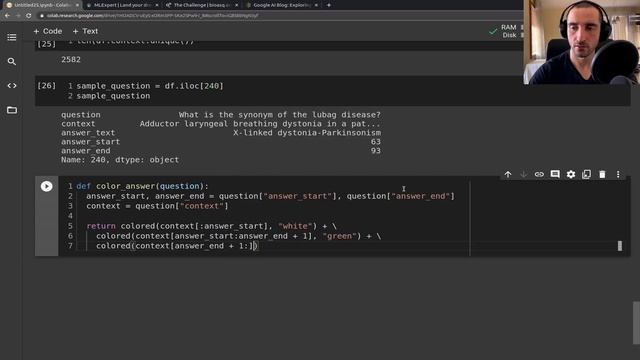640x360 pixels.
Task: Open the Files folder icon in sidebar
Action: (x=12, y=110)
